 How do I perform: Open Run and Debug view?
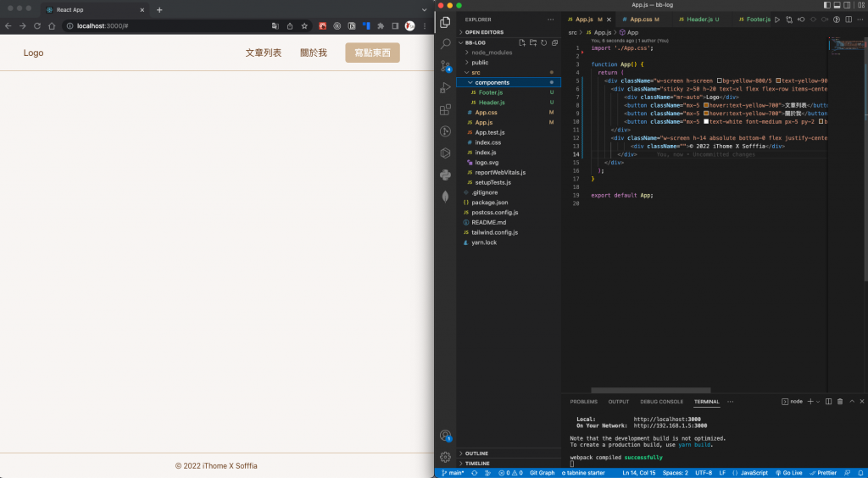pos(445,88)
